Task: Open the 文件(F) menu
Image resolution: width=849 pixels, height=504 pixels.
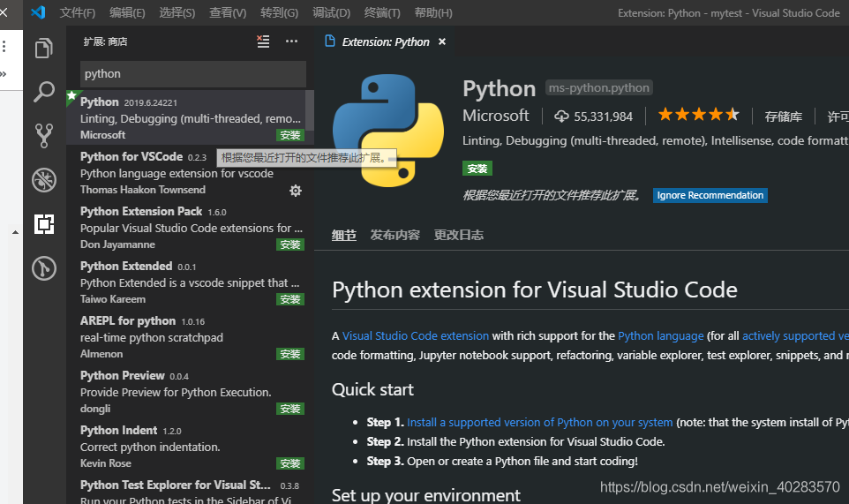Action: click(x=77, y=13)
